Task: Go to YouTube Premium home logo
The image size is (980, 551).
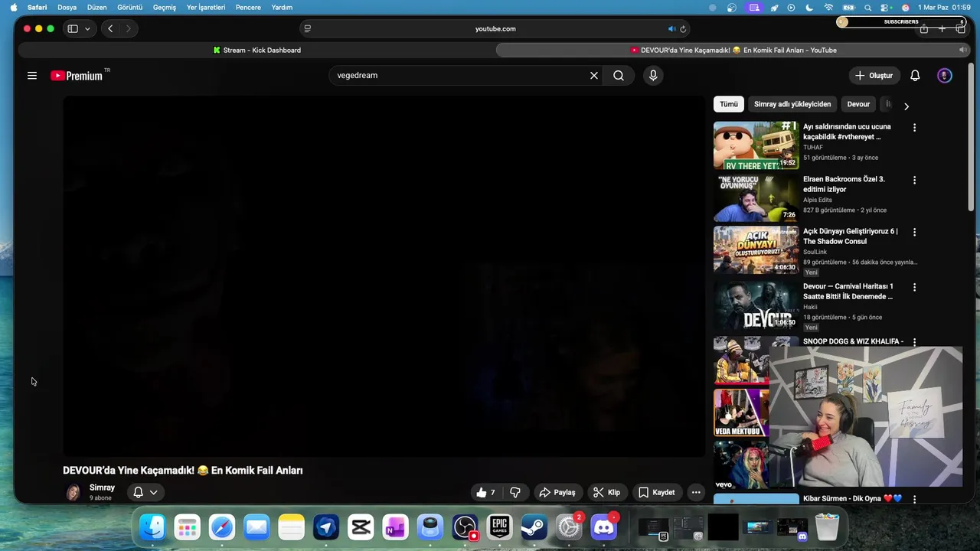Action: 77,76
